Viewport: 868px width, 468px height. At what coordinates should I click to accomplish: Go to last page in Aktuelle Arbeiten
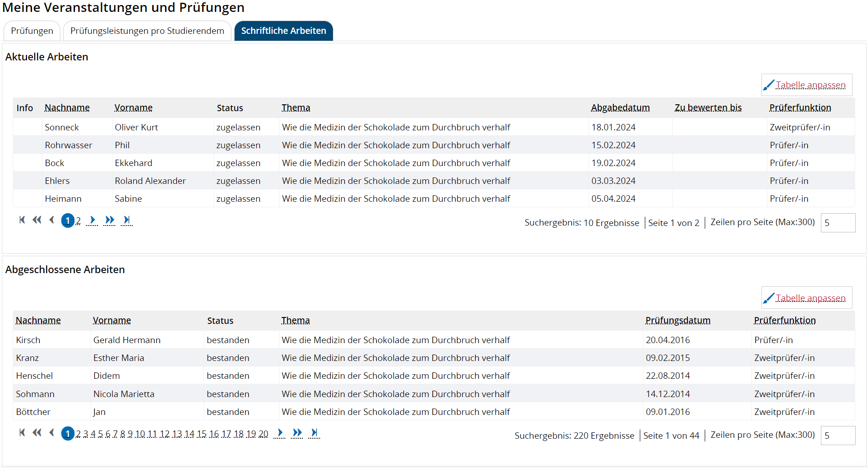(x=127, y=220)
